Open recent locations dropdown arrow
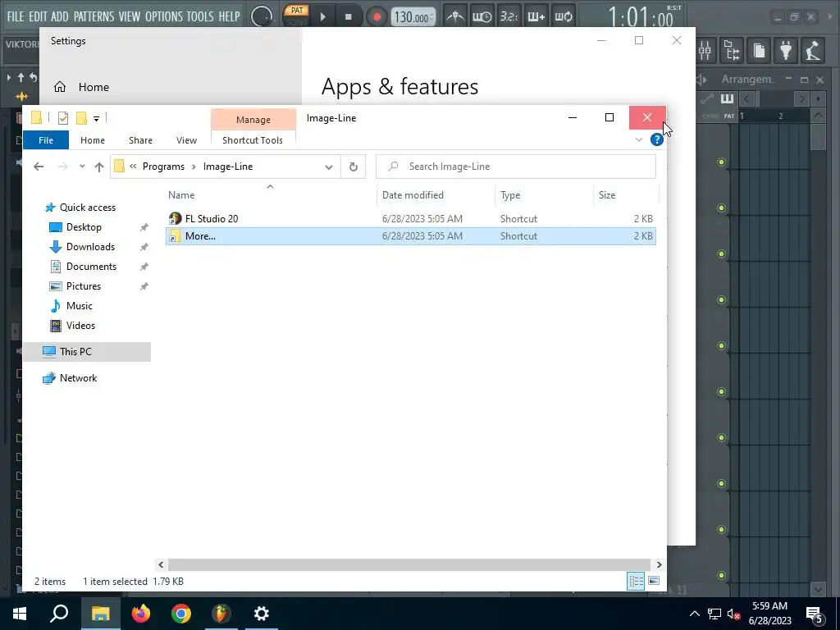The width and height of the screenshot is (840, 630). 82,167
